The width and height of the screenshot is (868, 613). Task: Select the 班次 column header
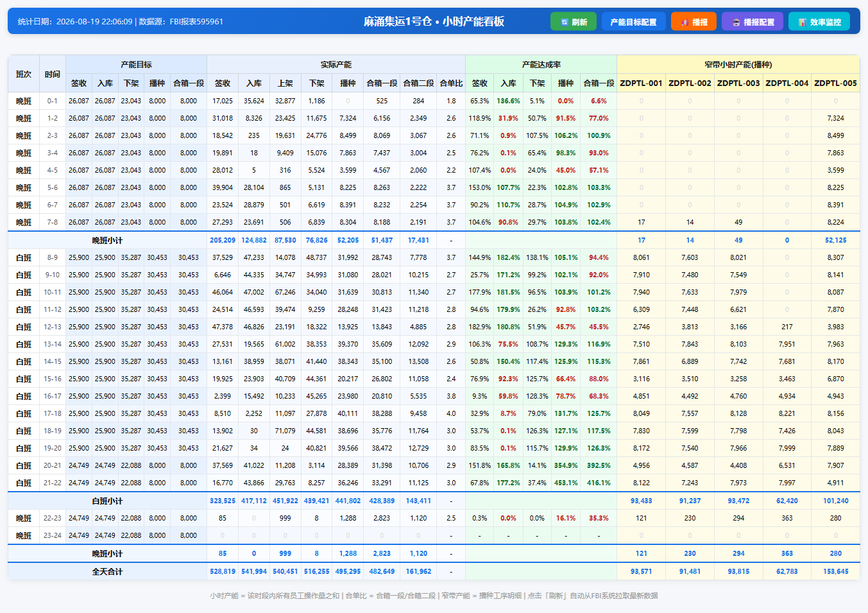[24, 74]
